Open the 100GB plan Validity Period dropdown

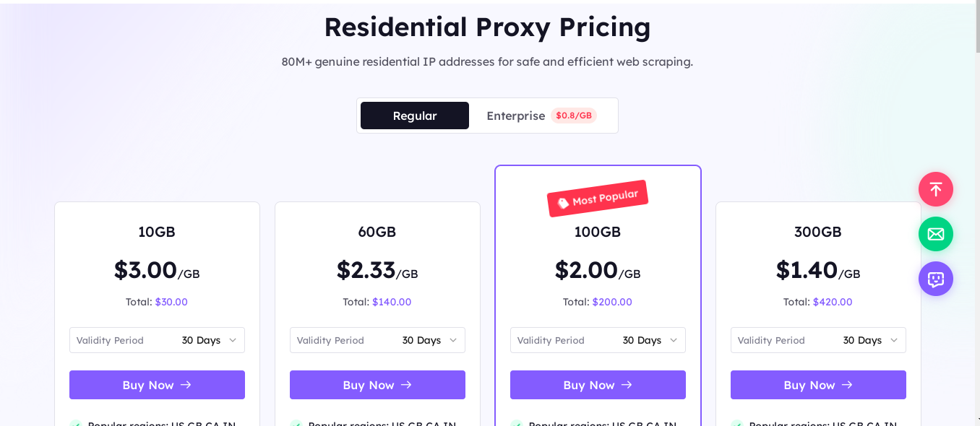tap(598, 340)
